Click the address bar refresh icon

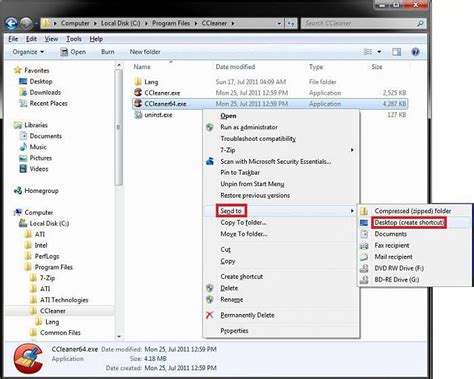(291, 23)
